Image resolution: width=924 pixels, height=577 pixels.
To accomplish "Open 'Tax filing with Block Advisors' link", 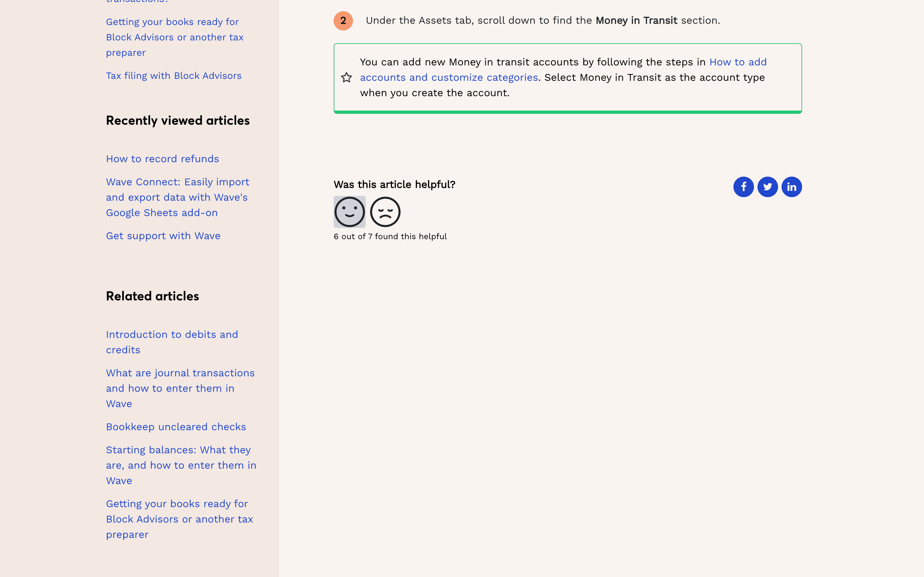I will tap(174, 76).
